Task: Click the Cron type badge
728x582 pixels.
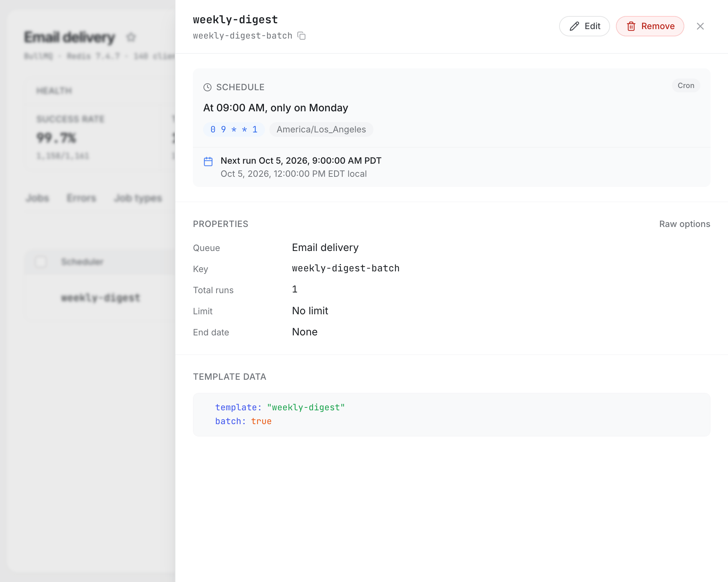Action: point(686,85)
